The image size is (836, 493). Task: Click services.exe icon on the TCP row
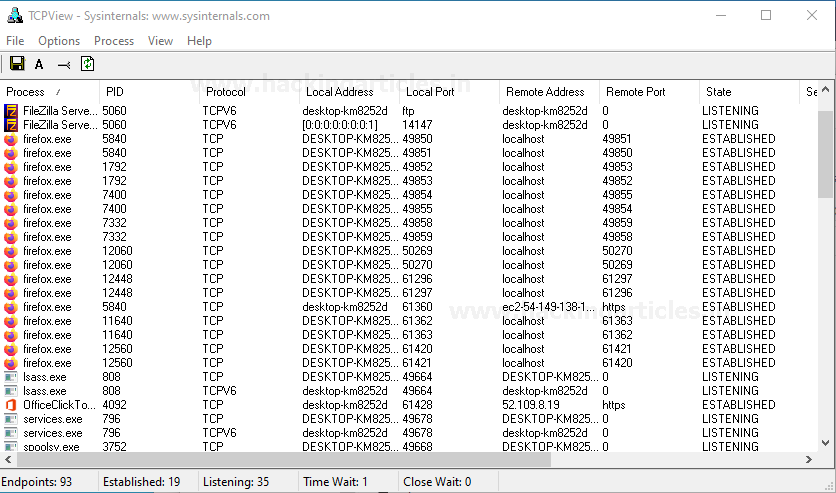pyautogui.click(x=11, y=419)
